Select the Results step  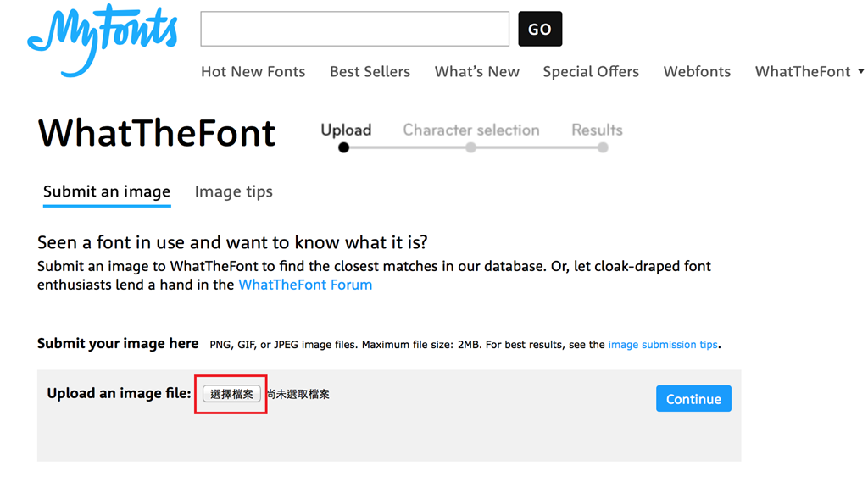click(x=597, y=130)
